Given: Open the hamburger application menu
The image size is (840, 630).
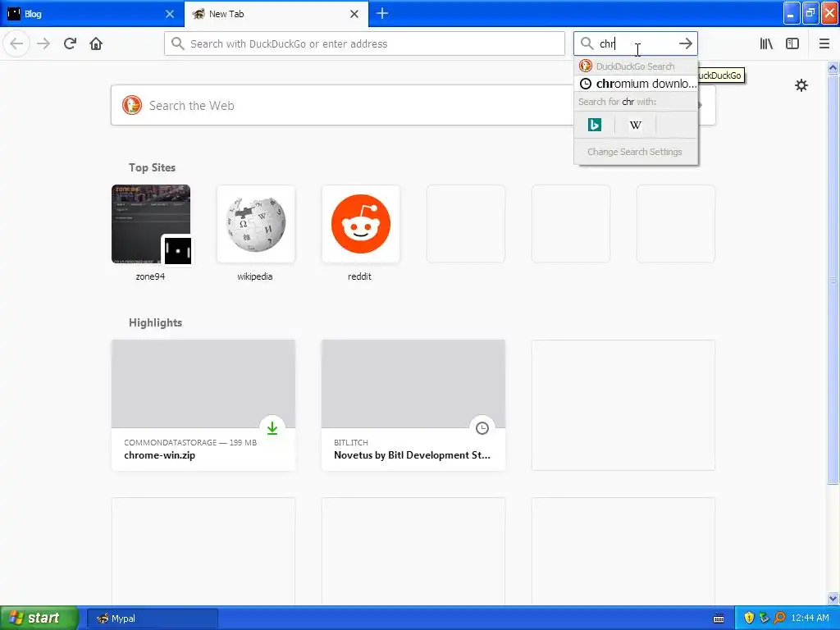Looking at the screenshot, I should (x=824, y=43).
